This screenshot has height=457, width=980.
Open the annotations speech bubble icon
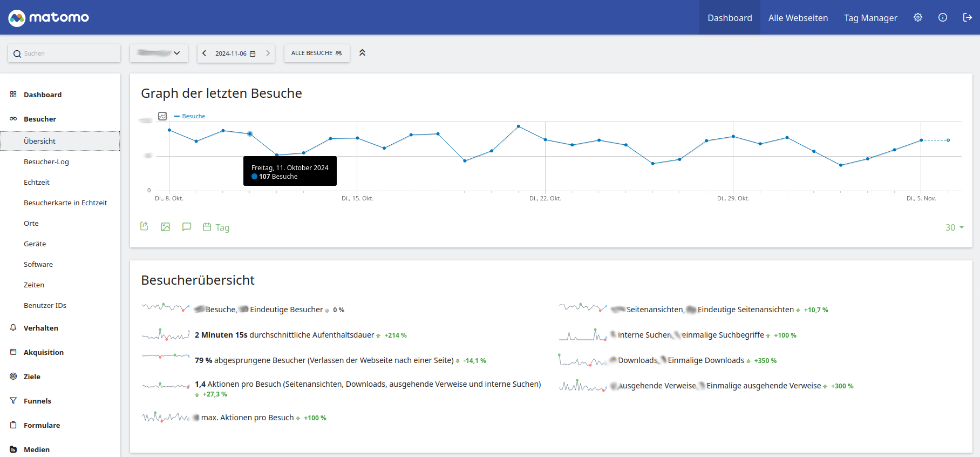187,227
